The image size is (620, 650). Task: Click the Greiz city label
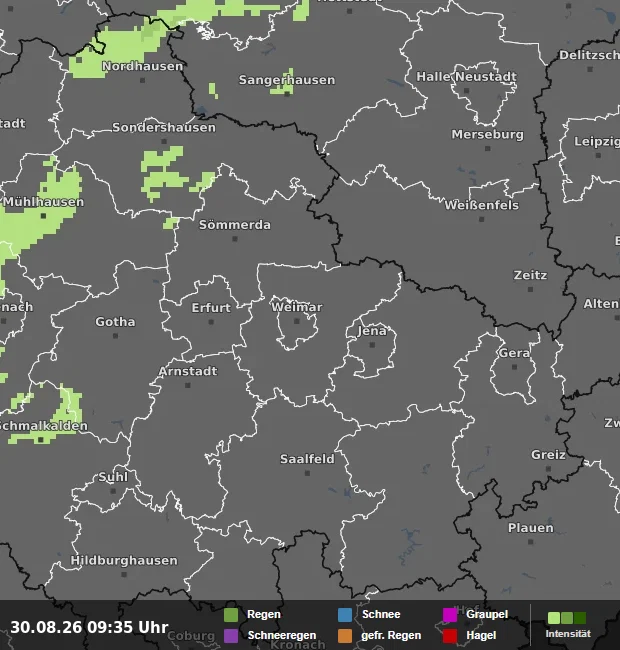click(x=548, y=455)
